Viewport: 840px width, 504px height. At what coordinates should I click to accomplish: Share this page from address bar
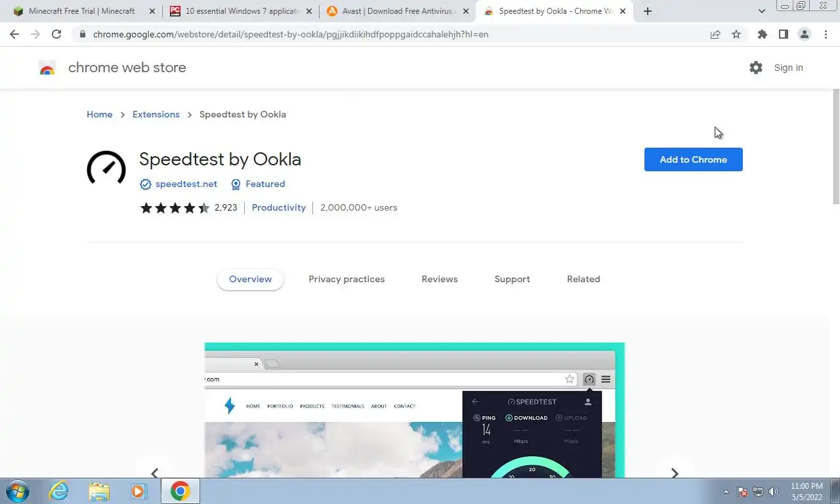(715, 34)
